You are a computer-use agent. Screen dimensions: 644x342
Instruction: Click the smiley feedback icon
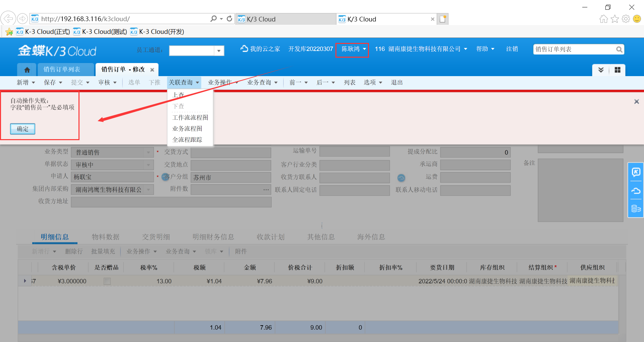(x=637, y=19)
